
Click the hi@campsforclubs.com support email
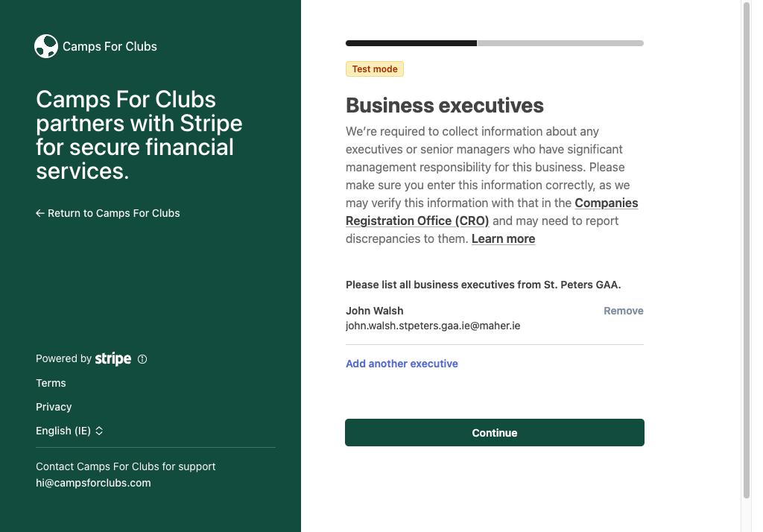point(93,483)
